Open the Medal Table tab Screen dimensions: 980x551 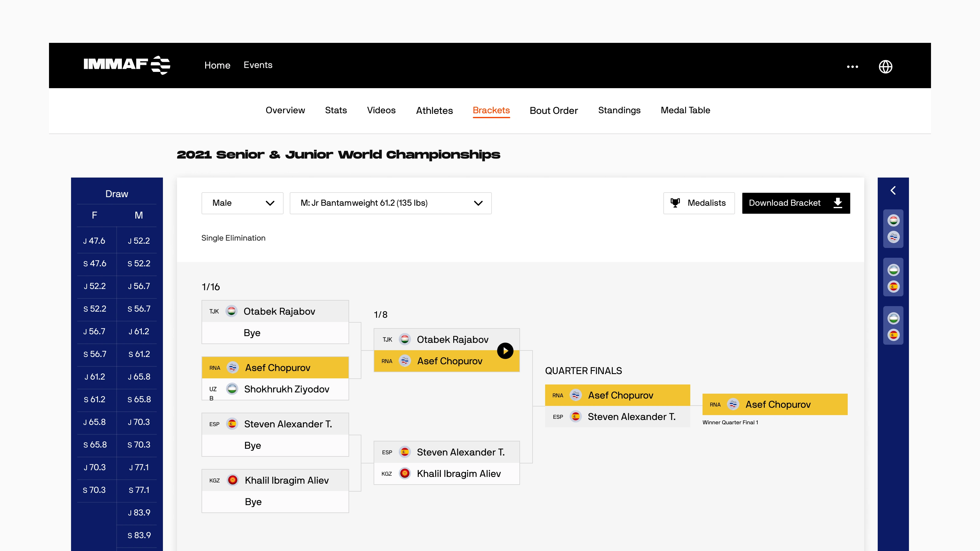(685, 110)
